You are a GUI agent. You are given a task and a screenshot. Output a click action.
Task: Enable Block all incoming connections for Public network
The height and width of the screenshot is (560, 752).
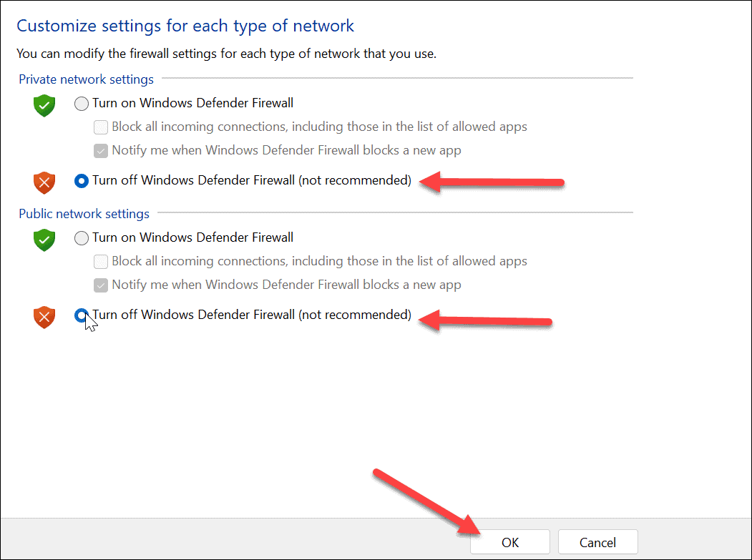[100, 261]
